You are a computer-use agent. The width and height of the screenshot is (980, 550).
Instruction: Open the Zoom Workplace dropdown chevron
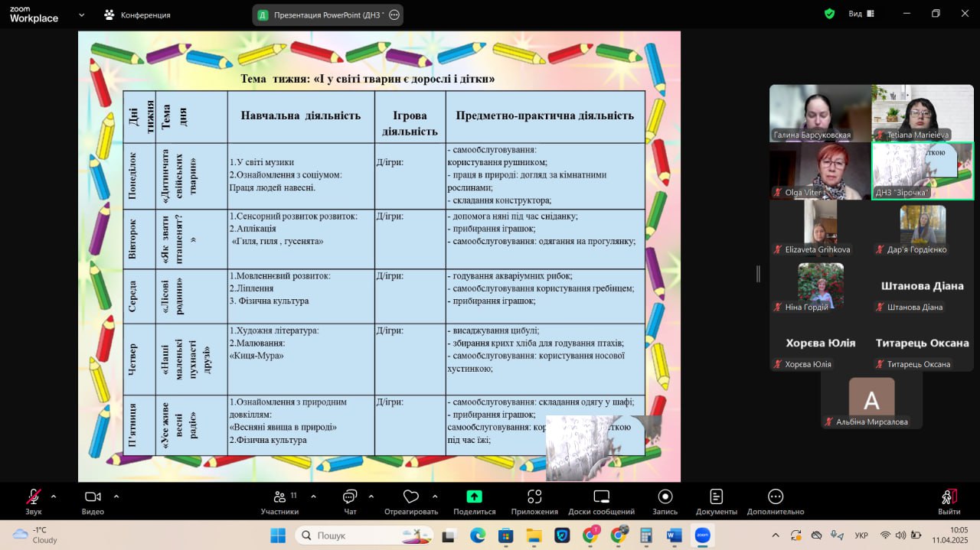[x=82, y=15]
